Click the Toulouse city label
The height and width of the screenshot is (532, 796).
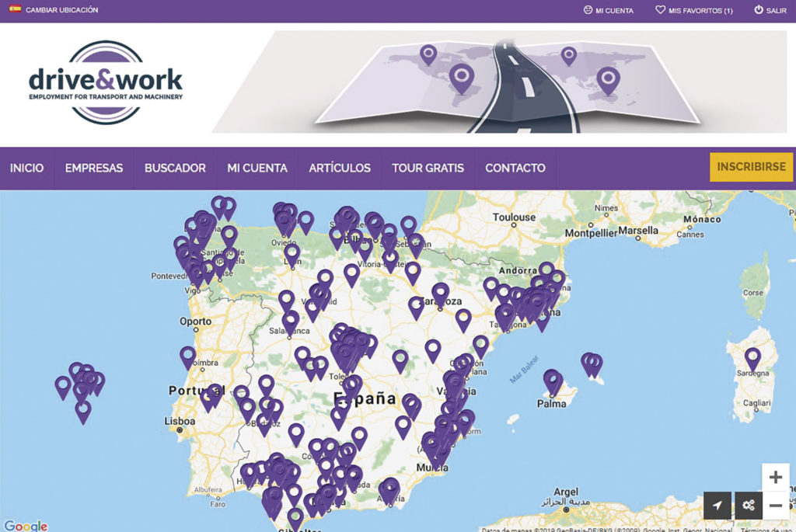[515, 217]
